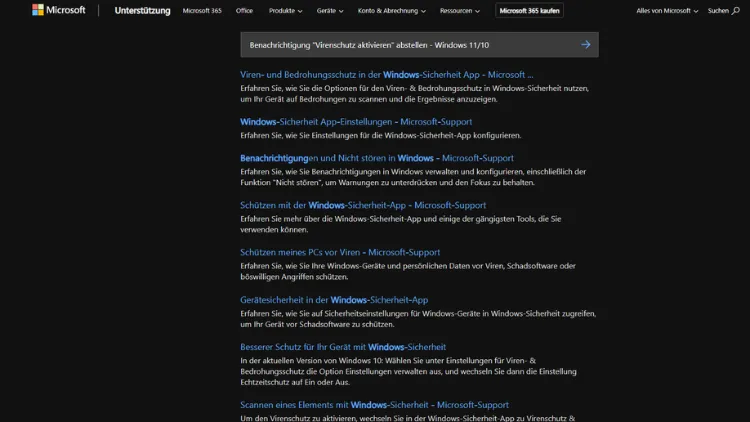The image size is (750, 422).
Task: Click text 'böswilligen Angriffen schützen.'
Action: click(x=294, y=277)
